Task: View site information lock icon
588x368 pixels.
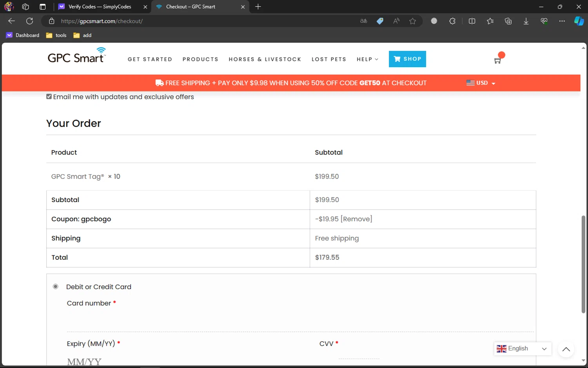Action: pos(51,21)
